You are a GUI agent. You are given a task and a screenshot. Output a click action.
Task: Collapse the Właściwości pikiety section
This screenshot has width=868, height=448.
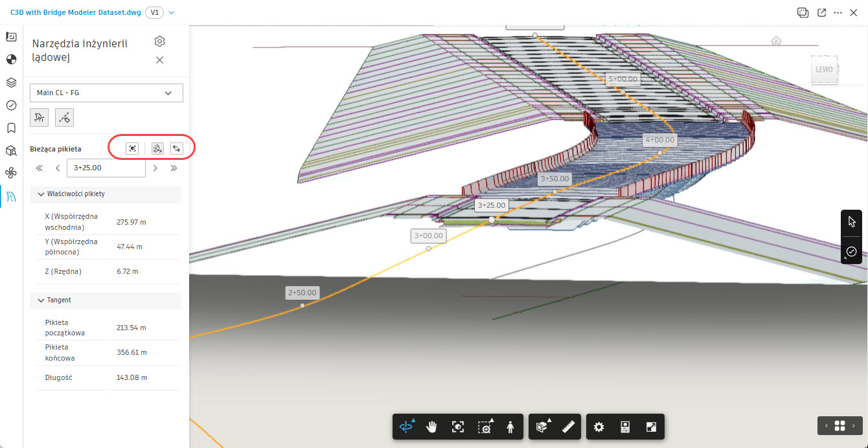coord(41,194)
